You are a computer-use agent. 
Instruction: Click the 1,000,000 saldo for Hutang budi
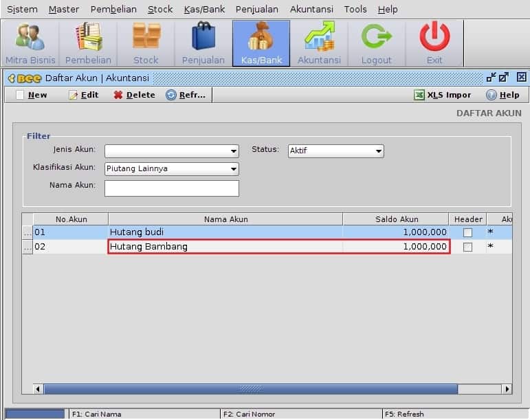(x=425, y=232)
